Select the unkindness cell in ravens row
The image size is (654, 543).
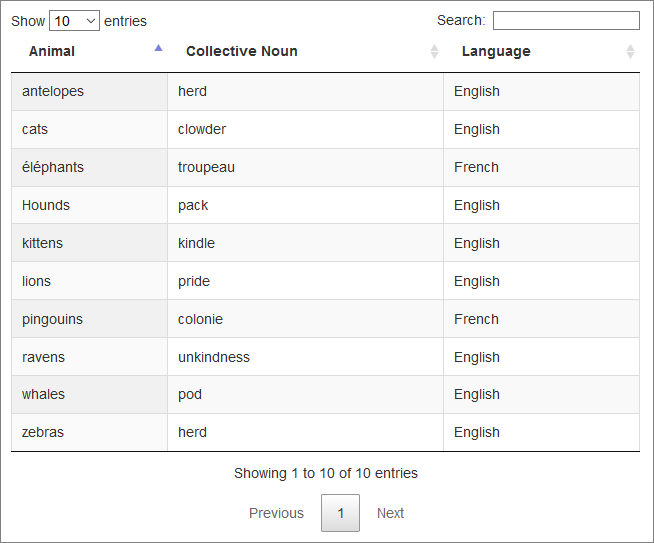pyautogui.click(x=214, y=358)
